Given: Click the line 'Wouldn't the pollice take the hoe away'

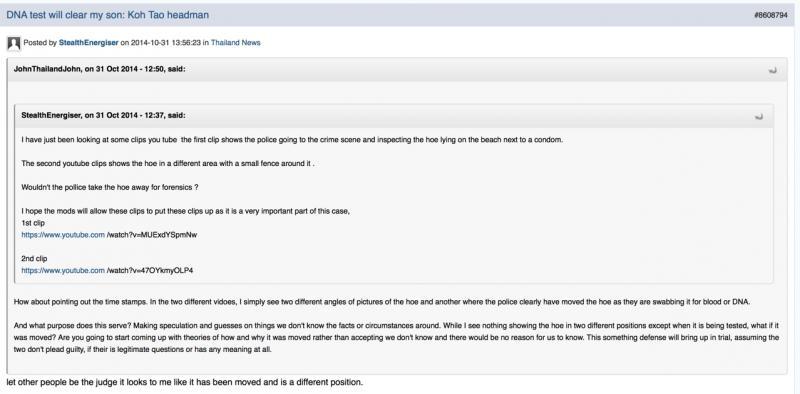Looking at the screenshot, I should pos(110,187).
